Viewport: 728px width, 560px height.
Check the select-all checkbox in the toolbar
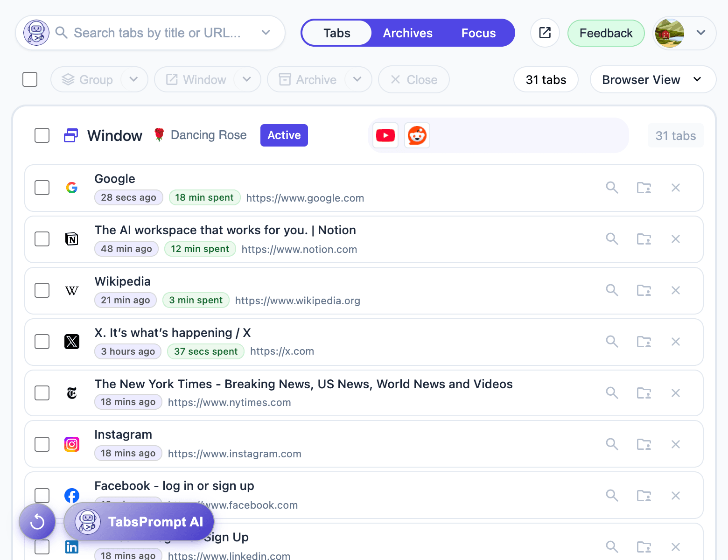[x=29, y=79]
